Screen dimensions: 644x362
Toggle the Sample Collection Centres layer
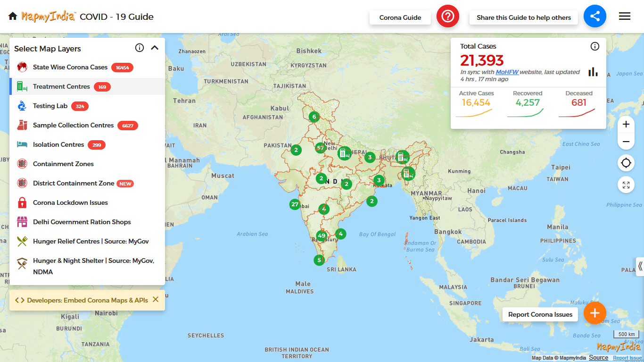click(87, 125)
